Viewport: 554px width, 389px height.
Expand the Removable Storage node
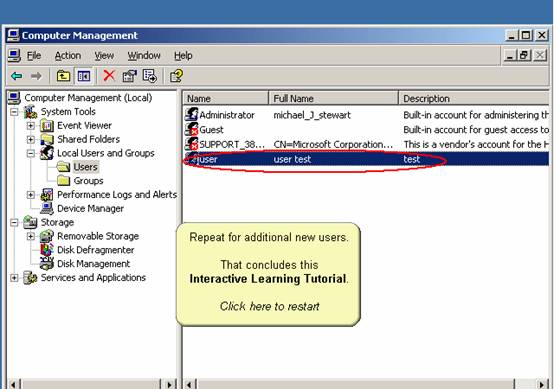pos(31,236)
